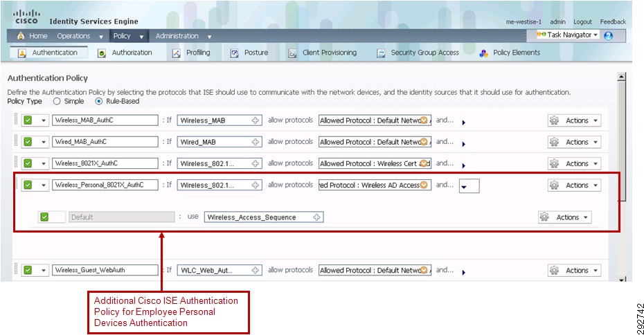
Task: Expand Wireless_Guest_WebAuth rule details arrow
Action: (x=464, y=272)
